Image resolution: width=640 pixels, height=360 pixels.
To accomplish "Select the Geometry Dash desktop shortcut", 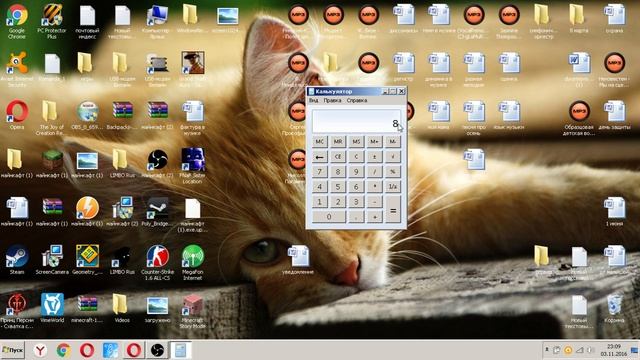I will [87, 260].
